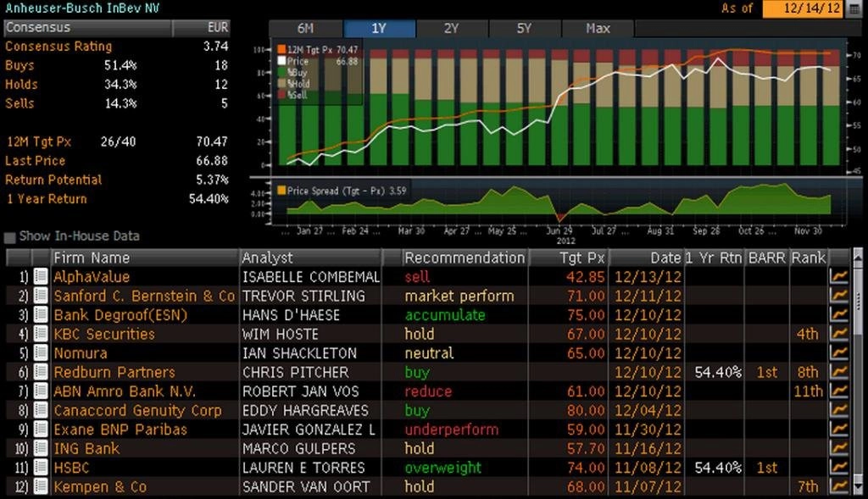Viewport: 868px width, 499px height.
Task: Select the Consensus Rating label
Action: 58,47
